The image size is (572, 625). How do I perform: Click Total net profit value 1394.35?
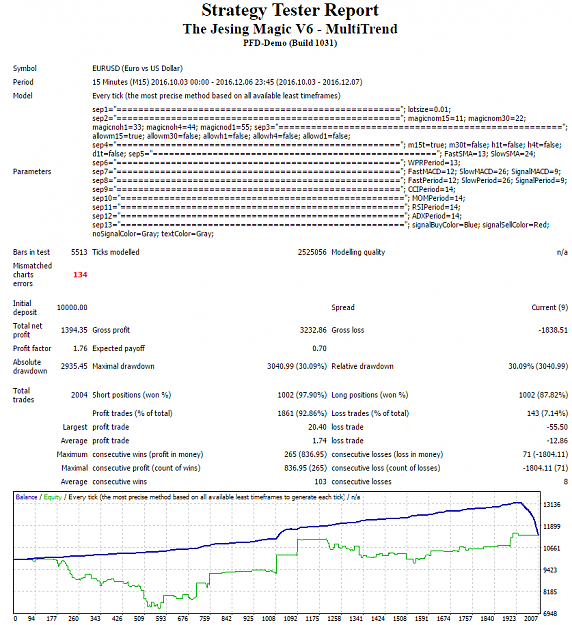(74, 330)
